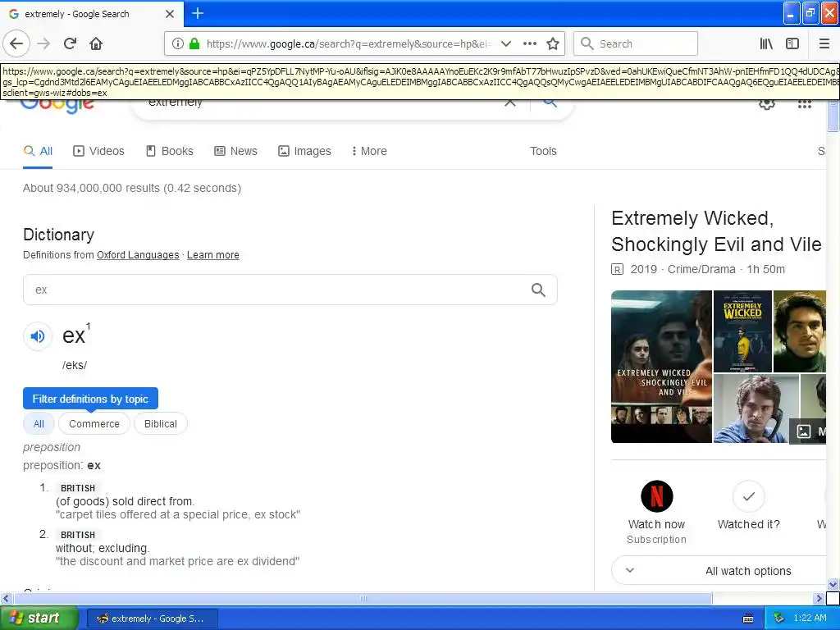Screen dimensions: 840x630
Task: Click the system clock showing 1:22 AM
Action: pos(810,618)
